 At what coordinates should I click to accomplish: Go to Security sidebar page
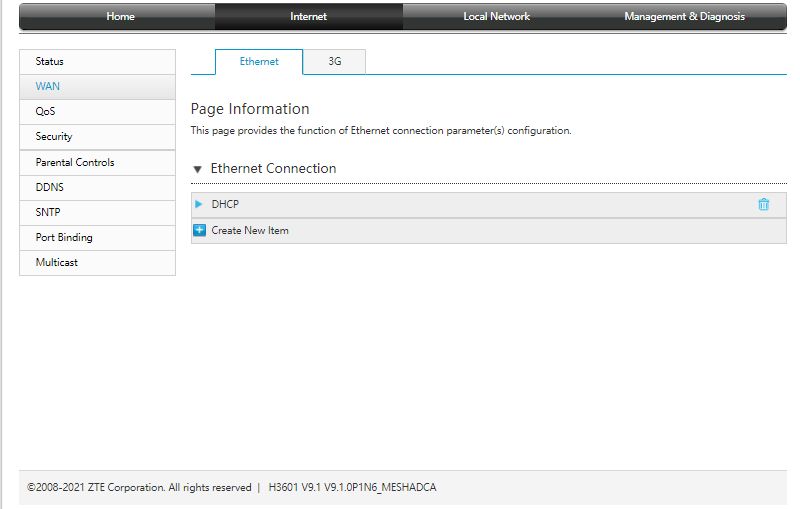[97, 137]
